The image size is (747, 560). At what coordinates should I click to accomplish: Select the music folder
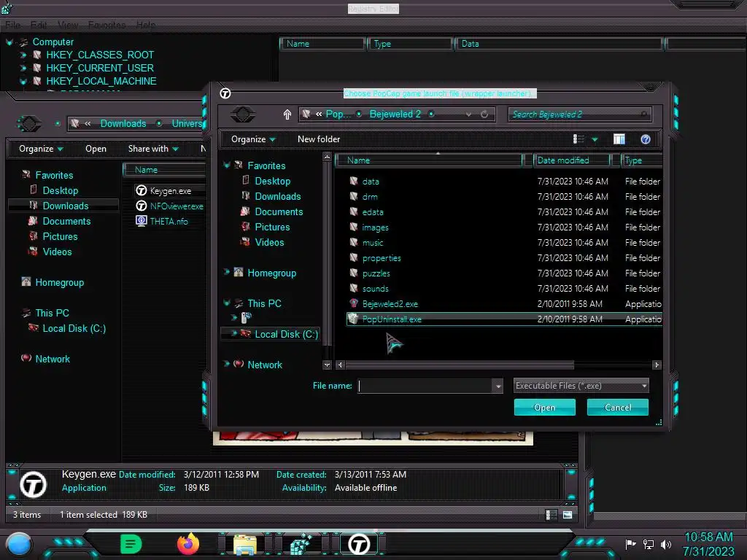click(x=372, y=243)
